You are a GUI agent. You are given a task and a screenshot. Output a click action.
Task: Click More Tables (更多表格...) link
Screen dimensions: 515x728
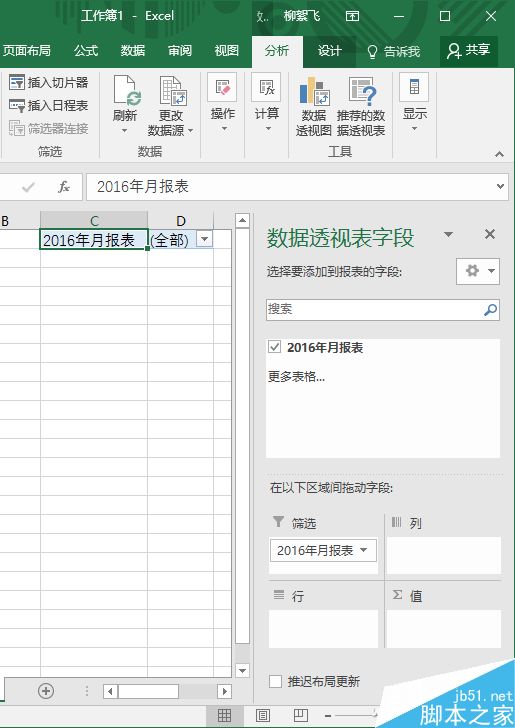tap(296, 377)
